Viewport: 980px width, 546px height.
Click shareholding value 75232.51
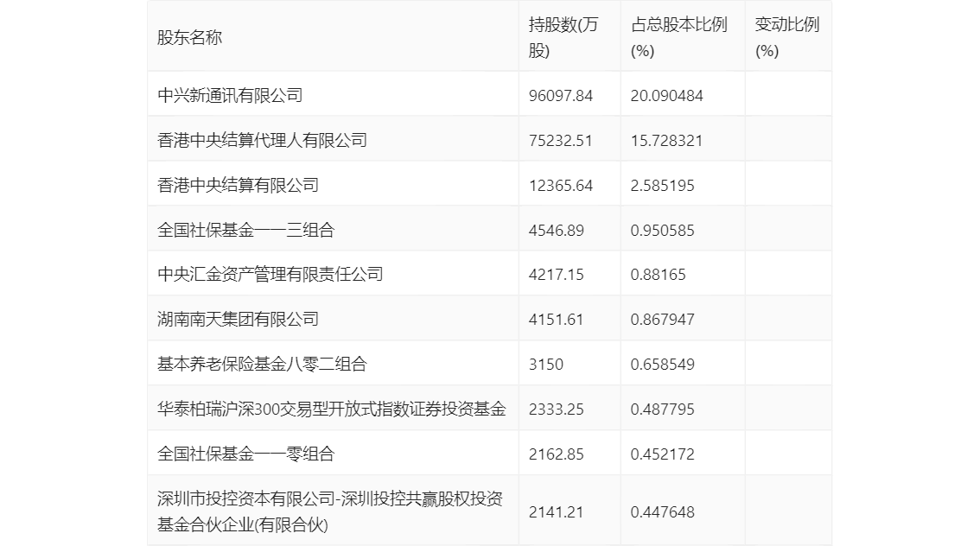561,141
